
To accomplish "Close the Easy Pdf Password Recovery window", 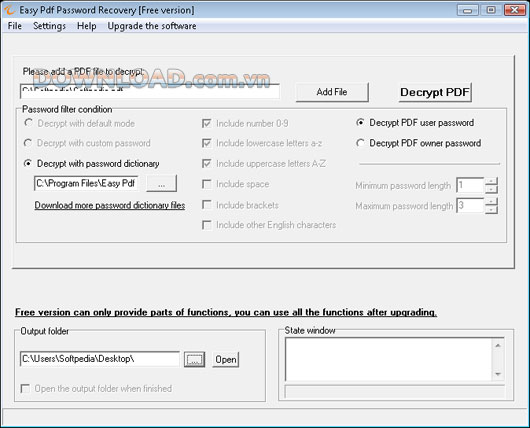I will tap(514, 10).
